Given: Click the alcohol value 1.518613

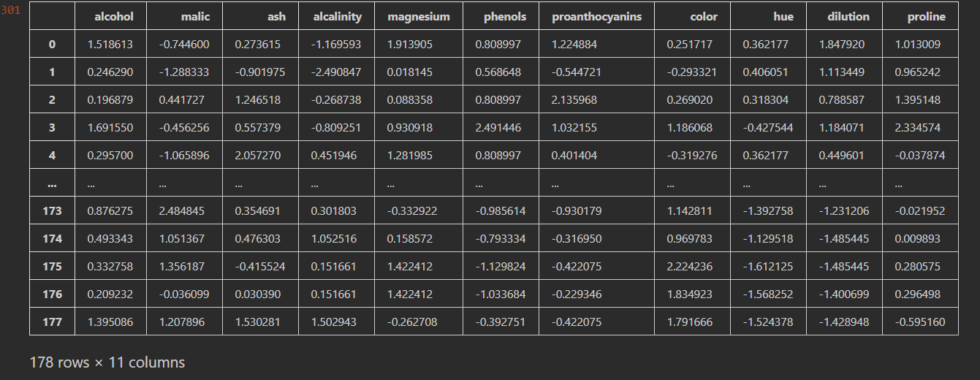Looking at the screenshot, I should pos(110,45).
